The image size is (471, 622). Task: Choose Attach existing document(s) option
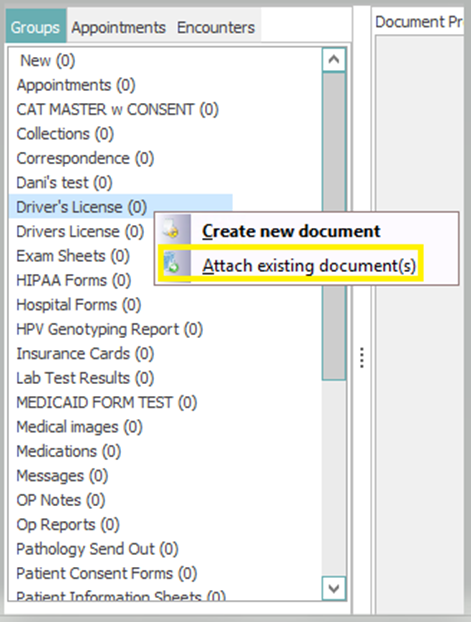pos(291,264)
